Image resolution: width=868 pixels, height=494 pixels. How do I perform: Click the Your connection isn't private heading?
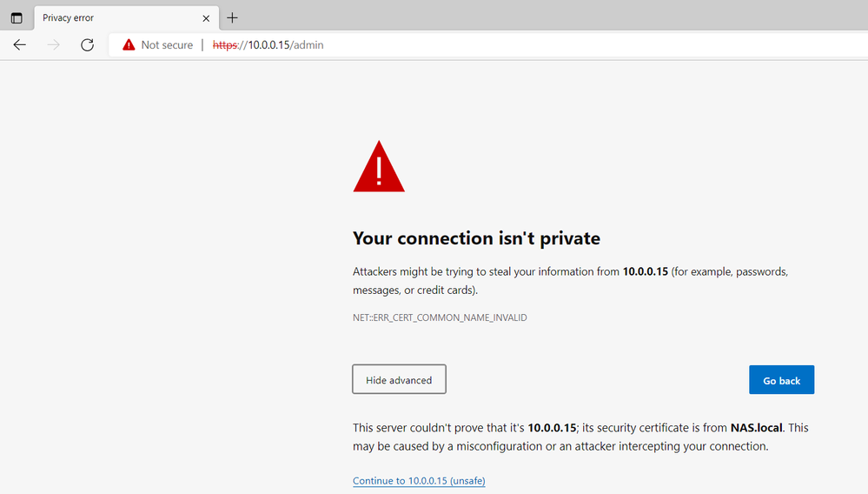pyautogui.click(x=476, y=238)
